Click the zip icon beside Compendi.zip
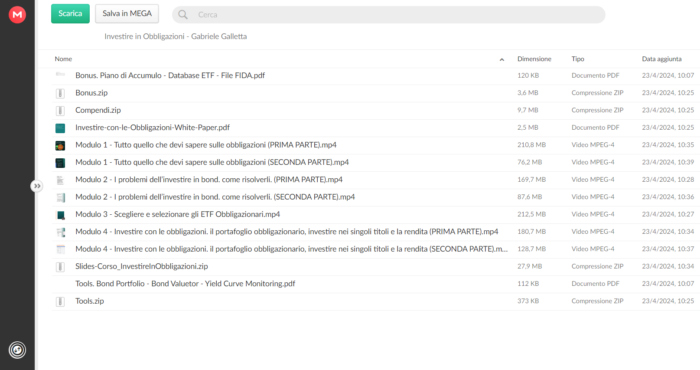Image resolution: width=700 pixels, height=370 pixels. 60,110
